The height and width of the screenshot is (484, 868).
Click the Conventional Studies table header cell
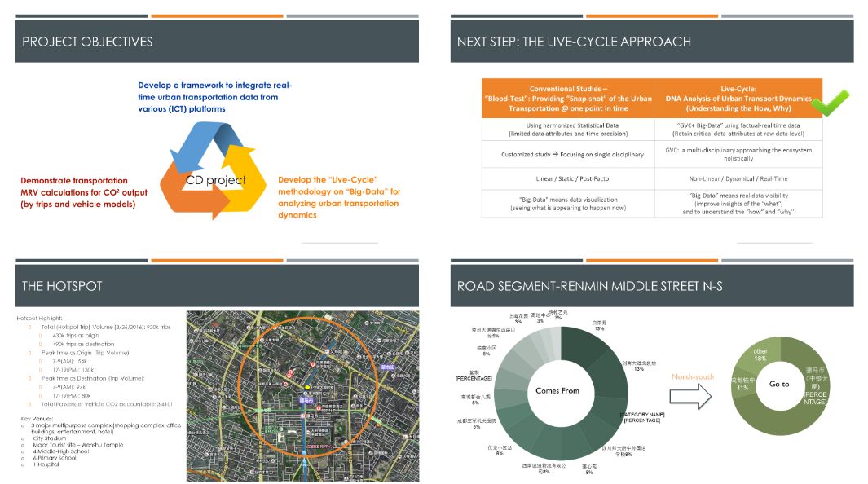click(568, 98)
